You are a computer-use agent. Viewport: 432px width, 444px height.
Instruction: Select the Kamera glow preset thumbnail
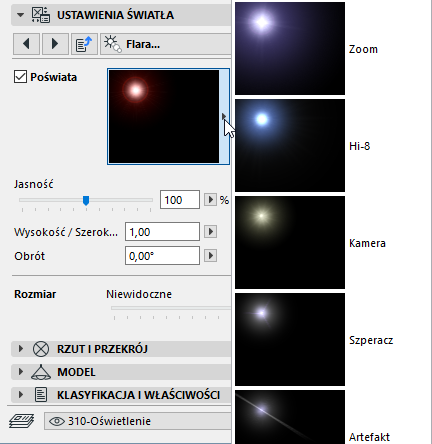(x=290, y=242)
